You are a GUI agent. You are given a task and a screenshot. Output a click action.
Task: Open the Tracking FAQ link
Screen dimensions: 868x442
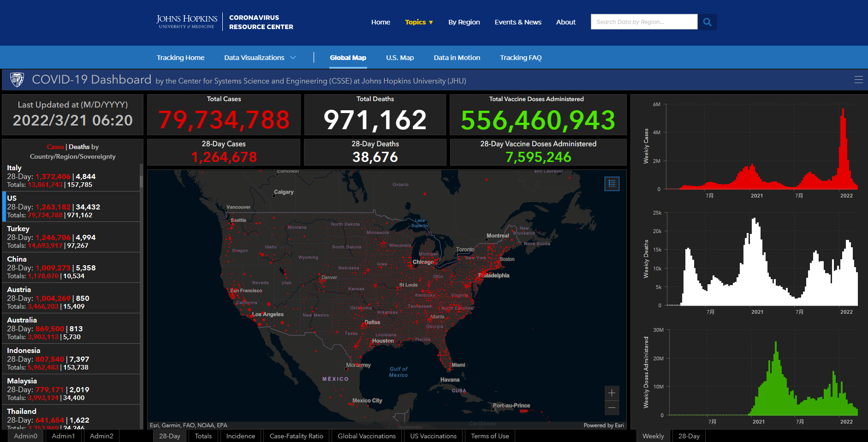pos(521,58)
